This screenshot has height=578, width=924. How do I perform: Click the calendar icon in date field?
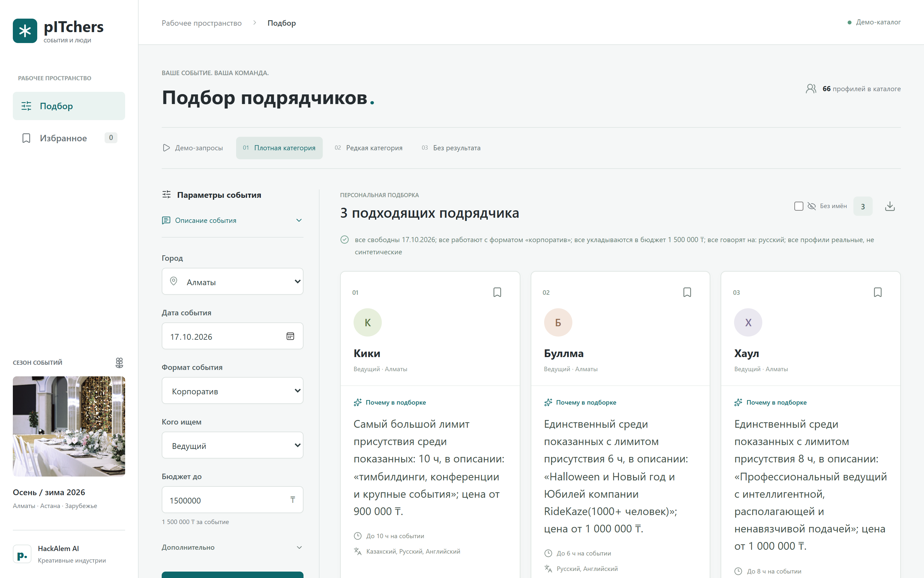[x=290, y=336]
